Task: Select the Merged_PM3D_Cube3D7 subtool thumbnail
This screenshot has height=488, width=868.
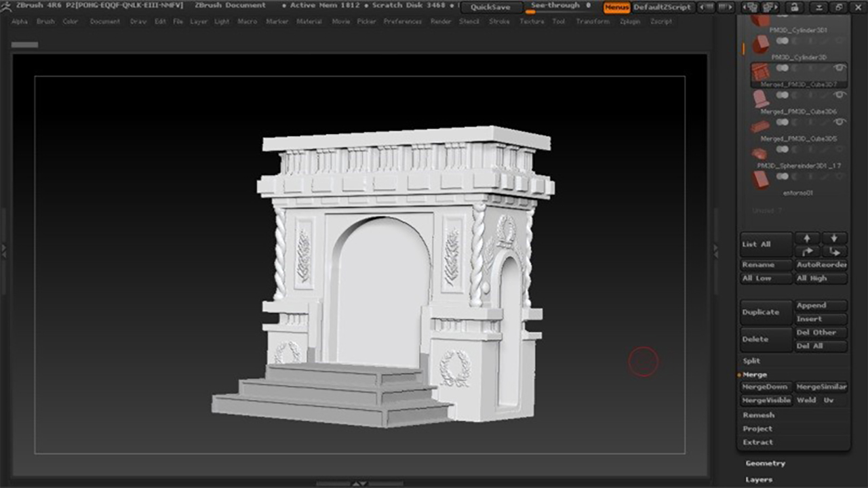Action: [x=760, y=70]
